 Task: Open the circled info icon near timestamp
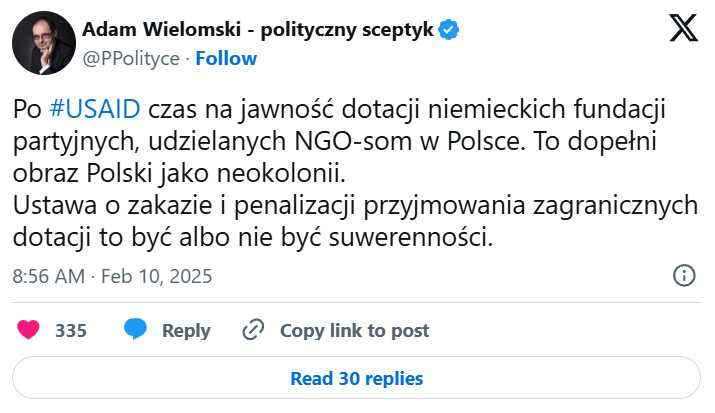click(x=684, y=276)
